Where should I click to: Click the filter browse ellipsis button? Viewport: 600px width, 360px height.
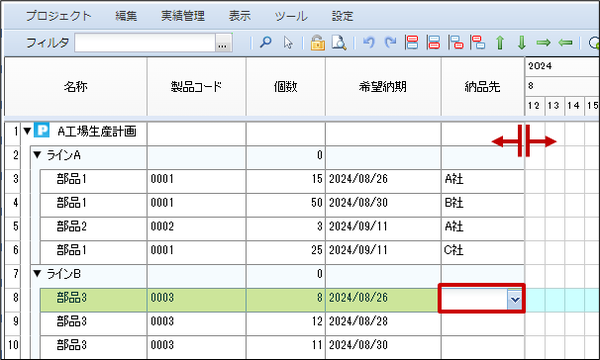point(223,43)
